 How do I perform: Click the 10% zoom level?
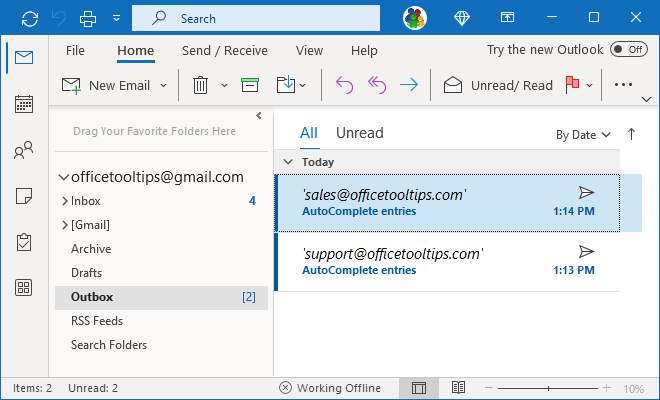(x=633, y=389)
